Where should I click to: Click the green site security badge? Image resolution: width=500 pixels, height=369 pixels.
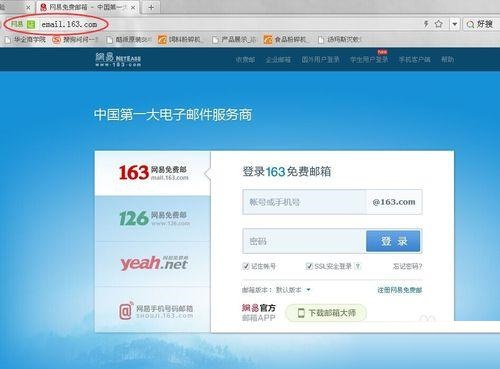[31, 24]
